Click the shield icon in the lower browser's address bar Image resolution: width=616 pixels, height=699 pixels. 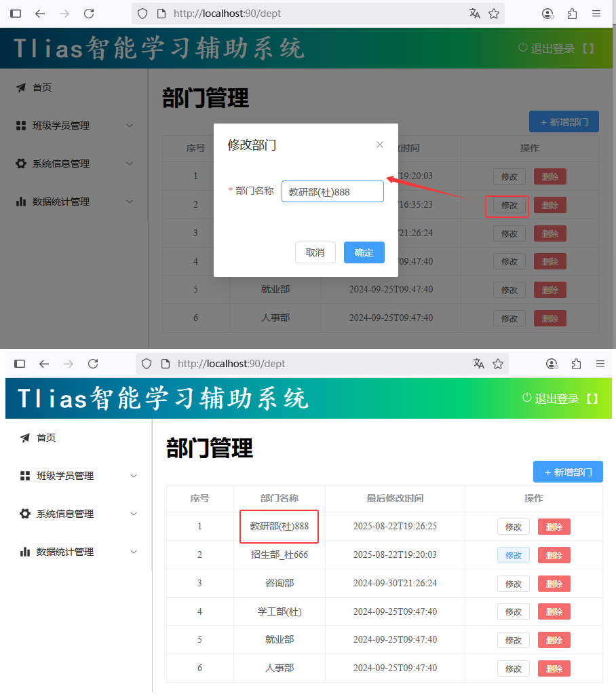click(x=146, y=364)
